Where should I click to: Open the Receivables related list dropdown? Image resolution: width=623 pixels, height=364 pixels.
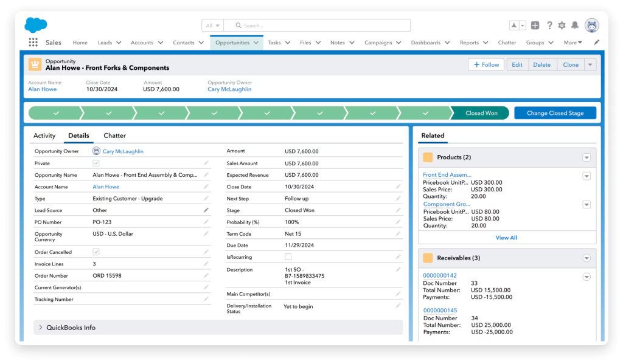pyautogui.click(x=586, y=258)
